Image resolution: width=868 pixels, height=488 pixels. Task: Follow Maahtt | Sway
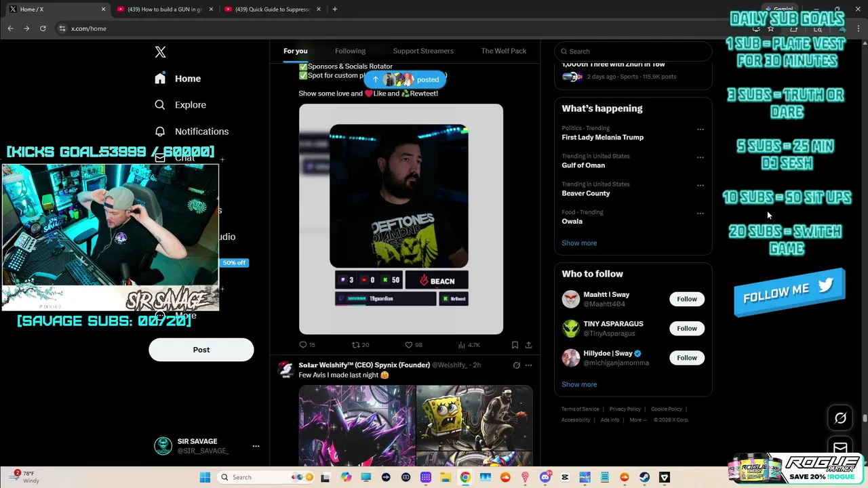coord(687,299)
